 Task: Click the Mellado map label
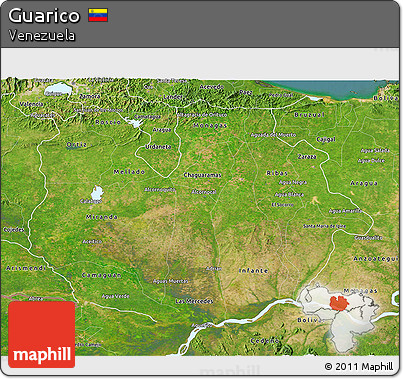129,172
